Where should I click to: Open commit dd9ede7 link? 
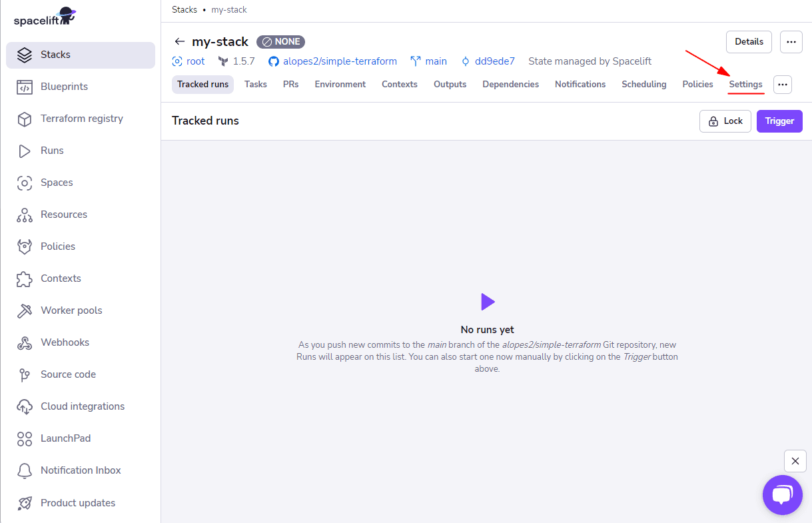pyautogui.click(x=495, y=61)
